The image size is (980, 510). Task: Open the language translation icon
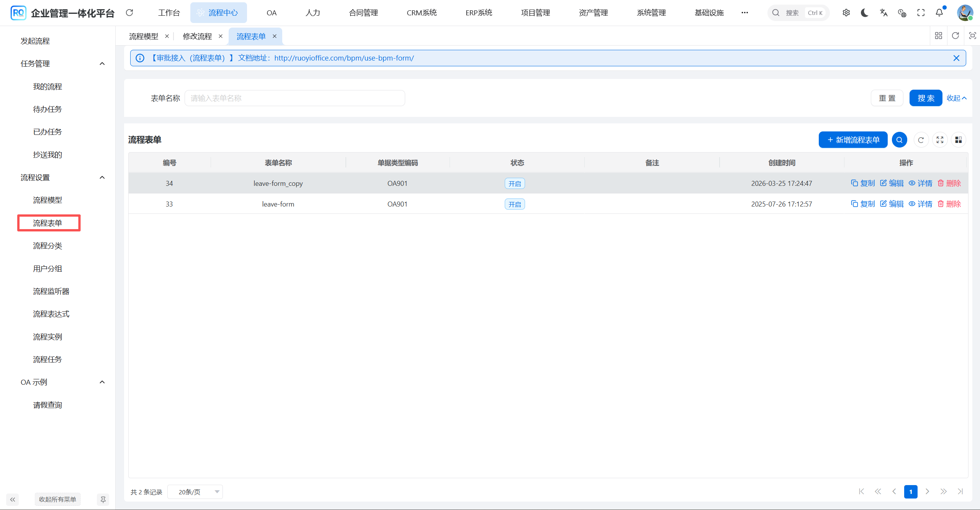(x=883, y=13)
